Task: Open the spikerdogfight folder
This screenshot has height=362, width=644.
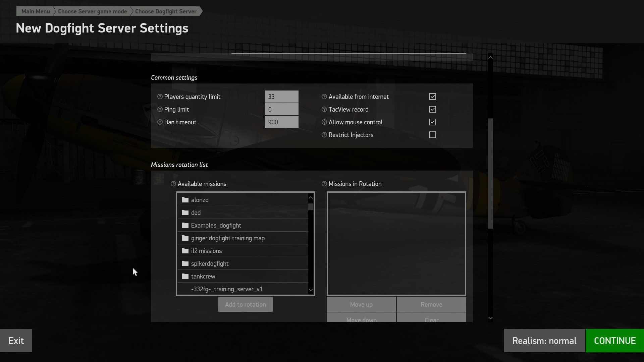Action: click(243, 263)
